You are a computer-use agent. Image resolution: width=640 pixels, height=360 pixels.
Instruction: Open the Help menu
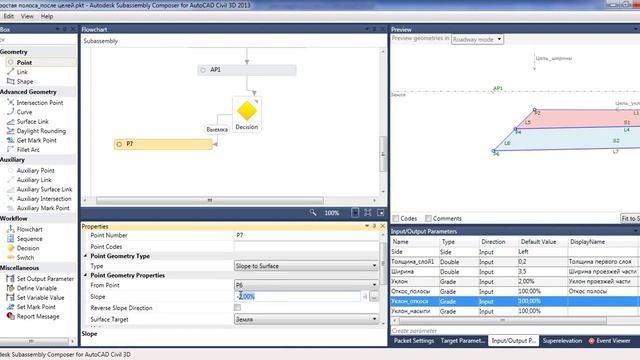coord(47,16)
